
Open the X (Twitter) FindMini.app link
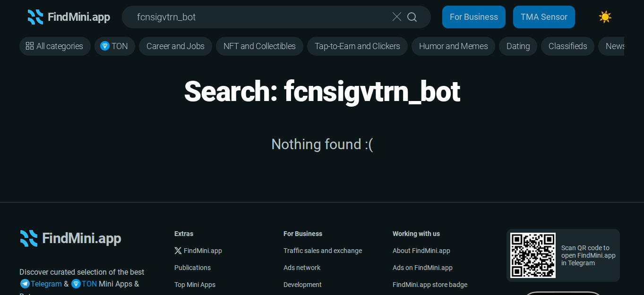click(x=198, y=251)
